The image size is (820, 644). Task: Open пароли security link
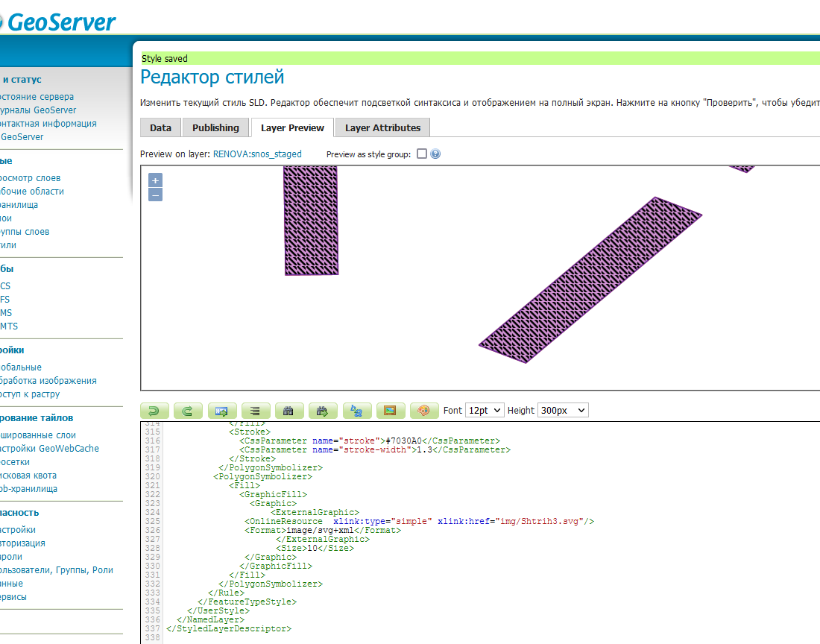(11, 557)
